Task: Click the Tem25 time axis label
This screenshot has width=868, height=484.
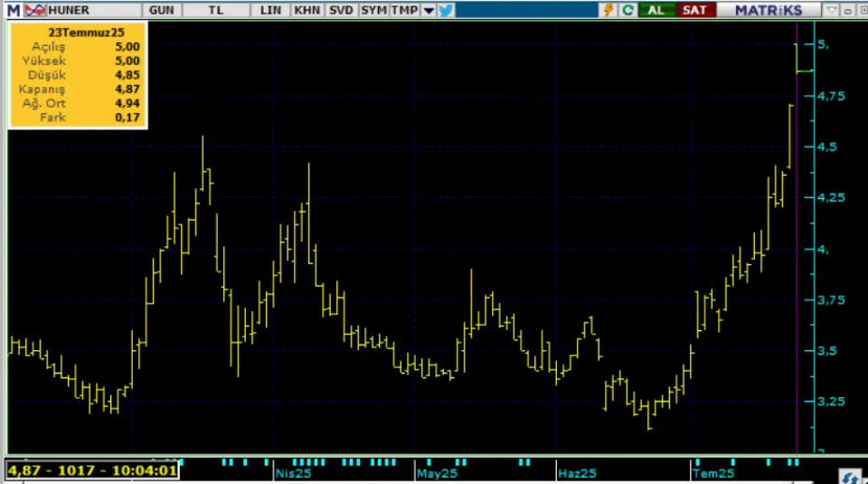Action: click(x=713, y=473)
